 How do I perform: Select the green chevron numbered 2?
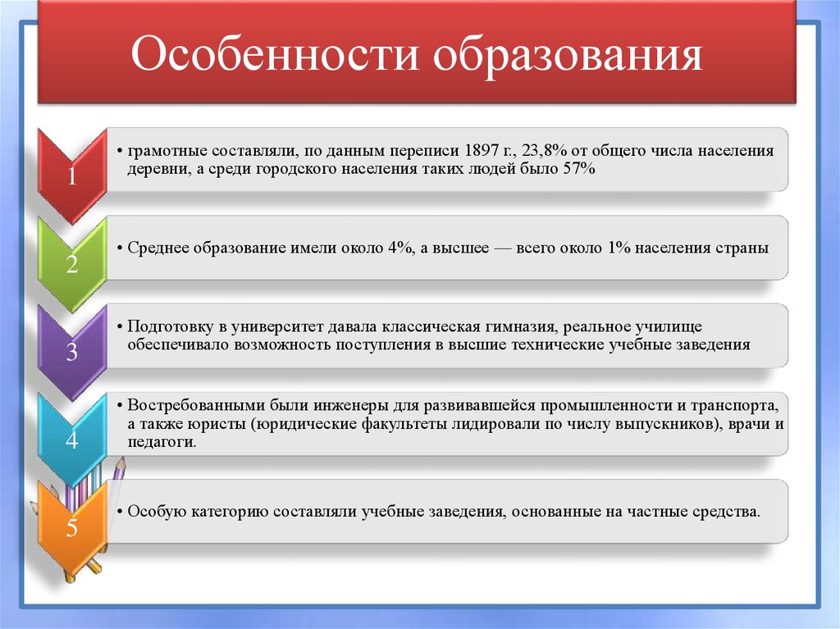72,262
